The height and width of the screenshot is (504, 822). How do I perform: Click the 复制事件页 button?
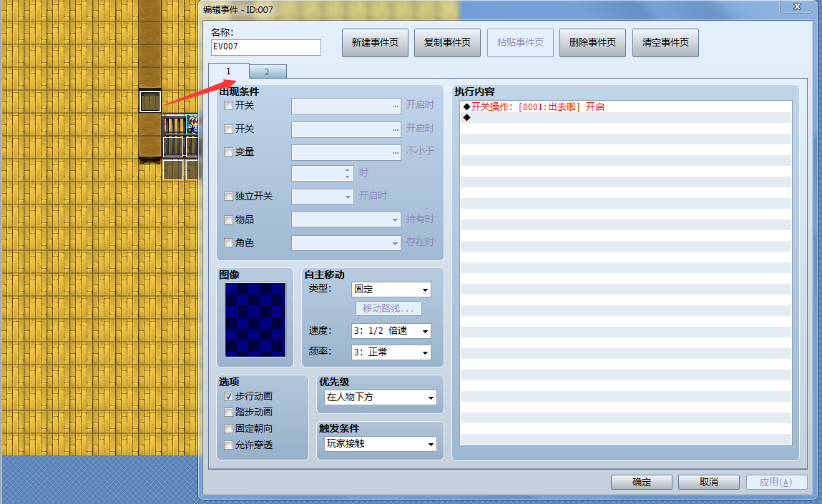447,42
